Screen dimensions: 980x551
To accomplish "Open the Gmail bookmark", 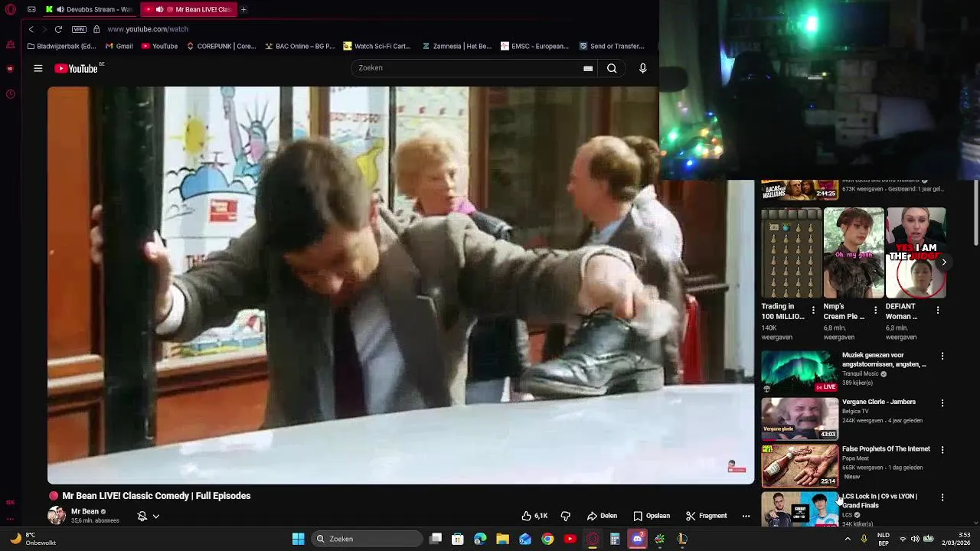I will [x=119, y=46].
